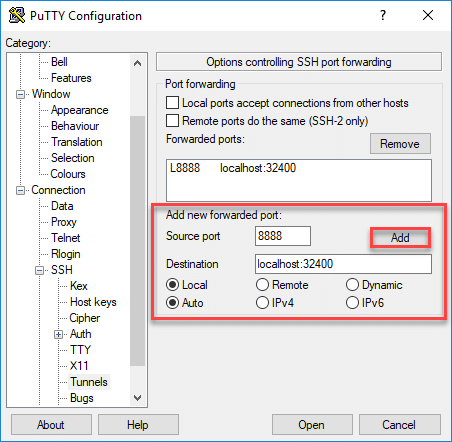The width and height of the screenshot is (452, 442).
Task: Collapse the Window tree node
Action: 20,94
